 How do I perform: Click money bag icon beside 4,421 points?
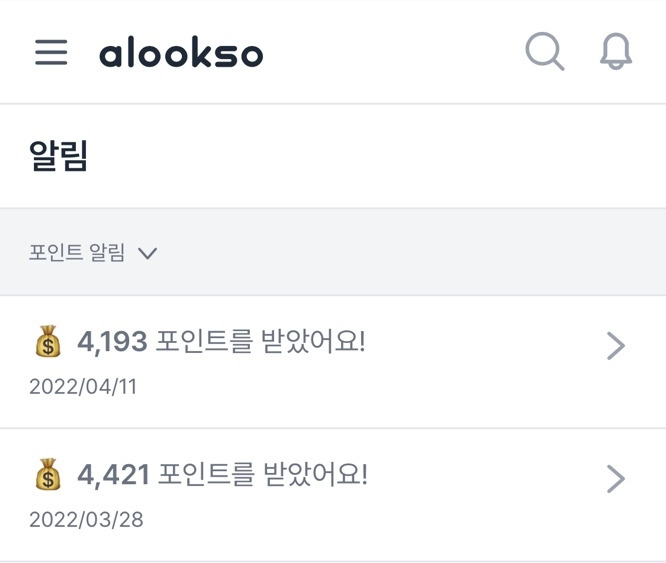coord(48,474)
